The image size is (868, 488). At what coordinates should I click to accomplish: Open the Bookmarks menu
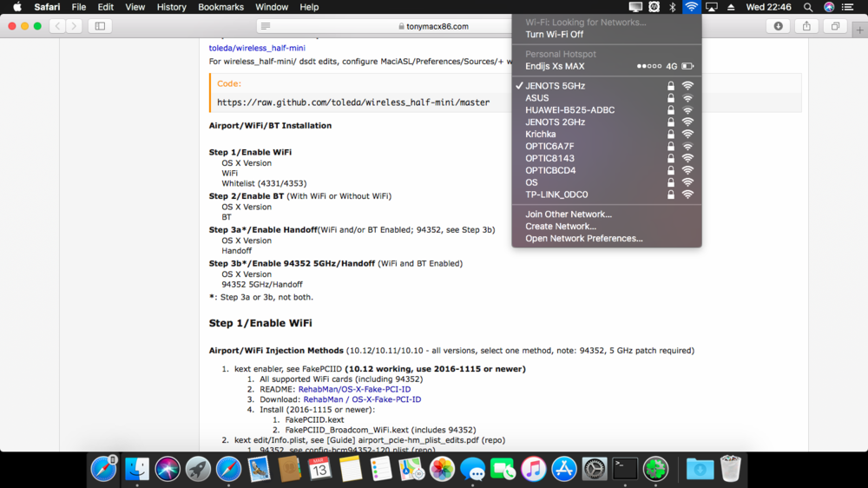pyautogui.click(x=220, y=7)
